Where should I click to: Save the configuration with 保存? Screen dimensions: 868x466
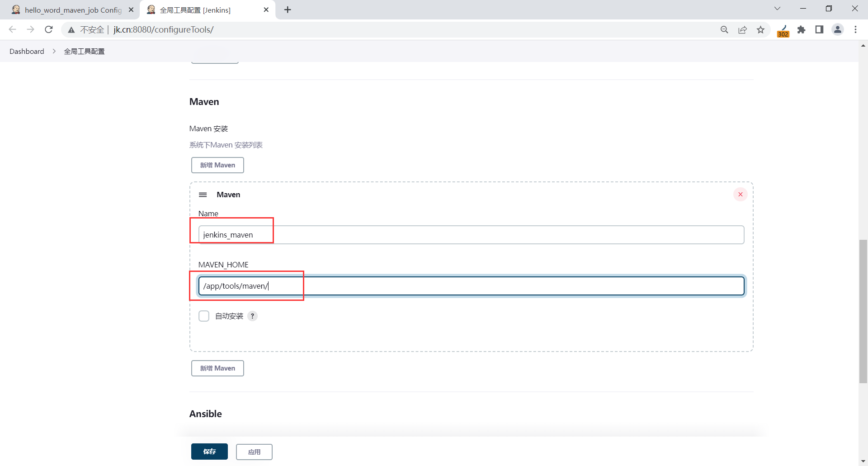pos(209,452)
